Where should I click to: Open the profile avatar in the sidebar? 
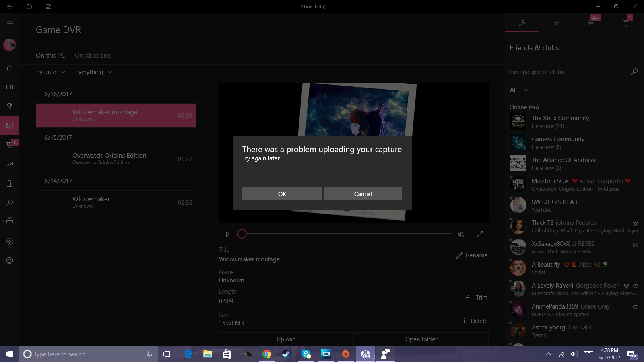[10, 45]
